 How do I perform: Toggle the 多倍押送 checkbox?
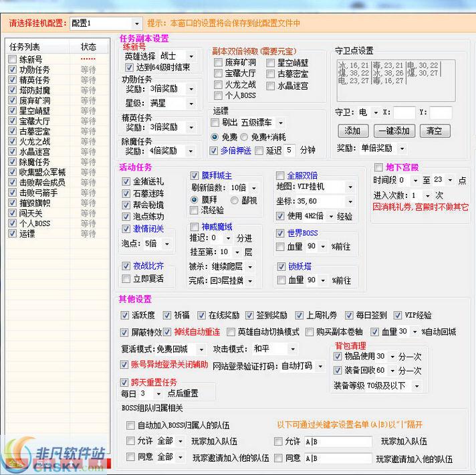(213, 151)
